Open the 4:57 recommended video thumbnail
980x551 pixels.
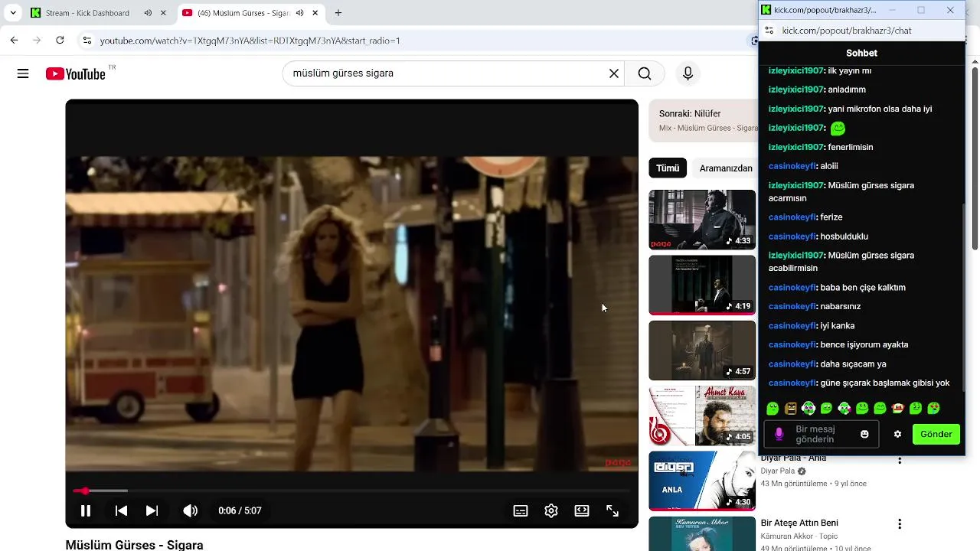pos(702,350)
